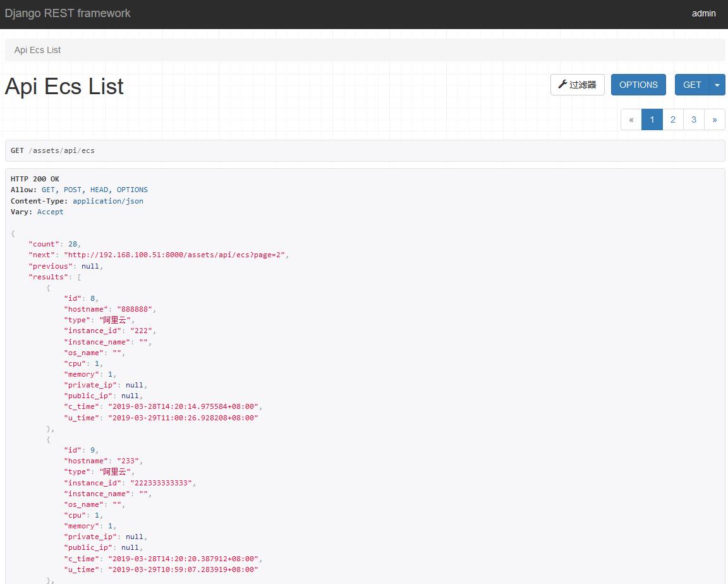Click u_time 2019-03-29T11:00:26.928208 value
Image resolution: width=728 pixels, height=584 pixels.
(183, 418)
